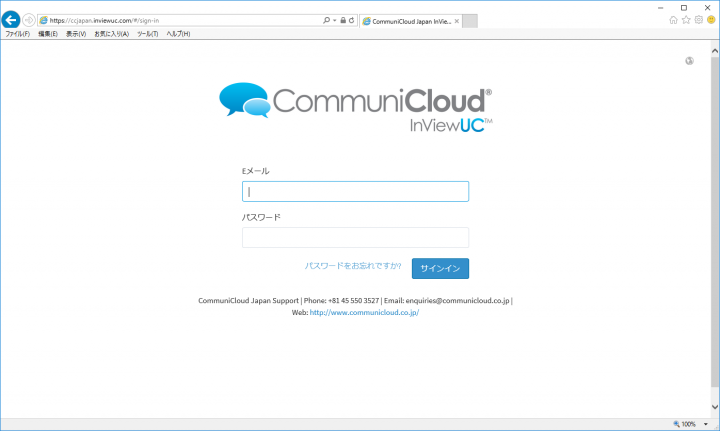Open the new tab button
Screen dimensions: 720x431
[x=470, y=21]
